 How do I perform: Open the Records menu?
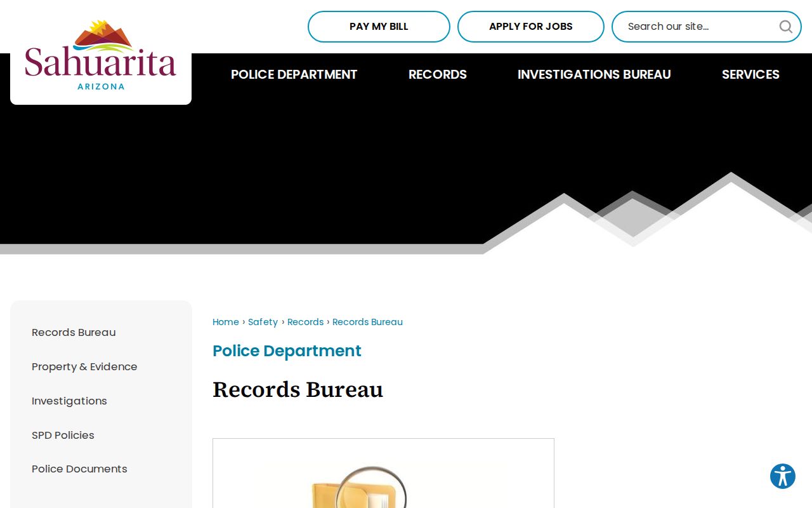[x=438, y=74]
